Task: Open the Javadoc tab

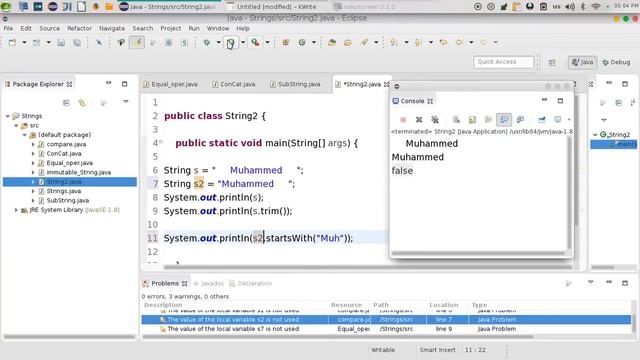Action: click(x=209, y=284)
